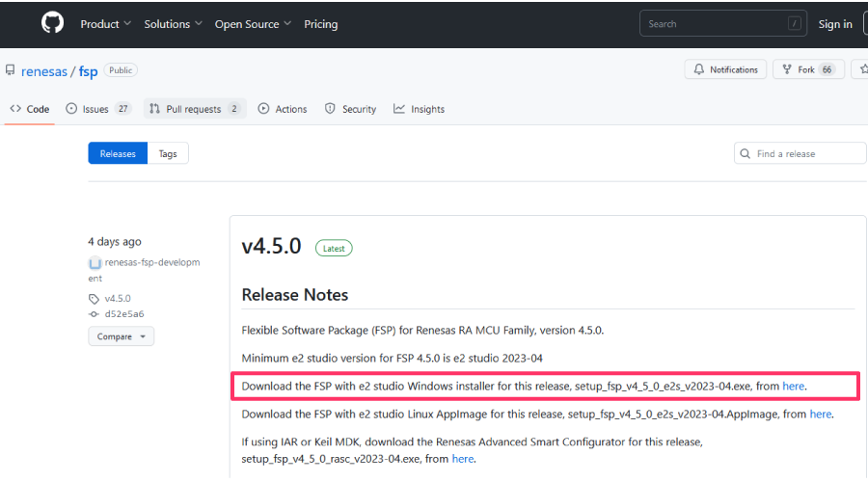This screenshot has width=868, height=482.
Task: Click the tag icon next to v4.5.0
Action: tap(94, 299)
